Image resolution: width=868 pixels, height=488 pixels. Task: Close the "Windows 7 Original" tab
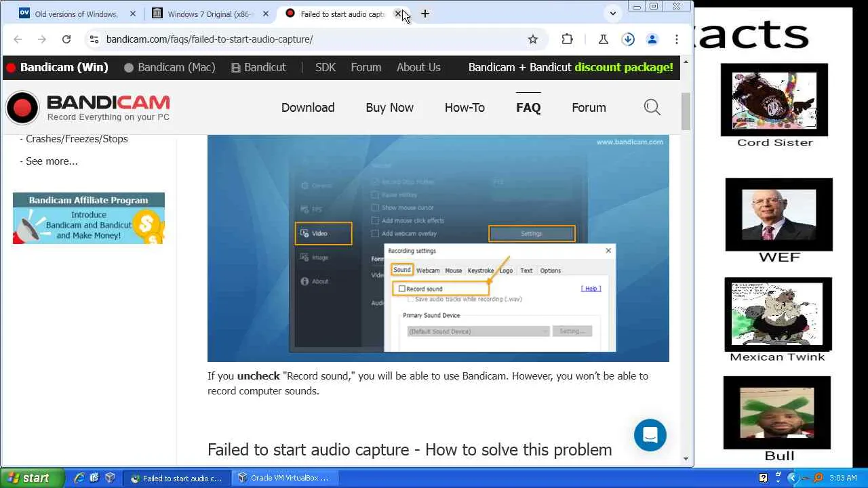(266, 14)
